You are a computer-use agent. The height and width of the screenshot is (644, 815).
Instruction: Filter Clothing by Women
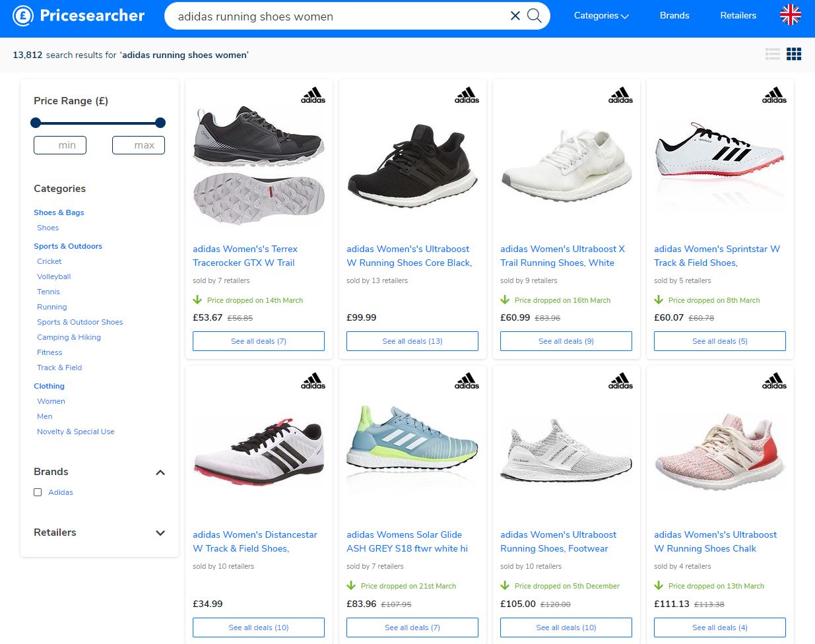click(51, 401)
